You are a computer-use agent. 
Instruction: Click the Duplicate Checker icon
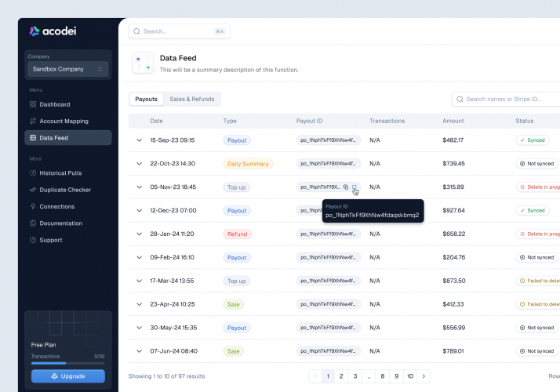pyautogui.click(x=33, y=190)
